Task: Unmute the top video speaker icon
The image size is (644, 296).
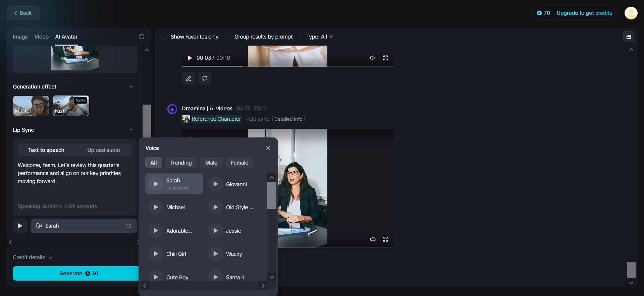Action: (x=373, y=58)
